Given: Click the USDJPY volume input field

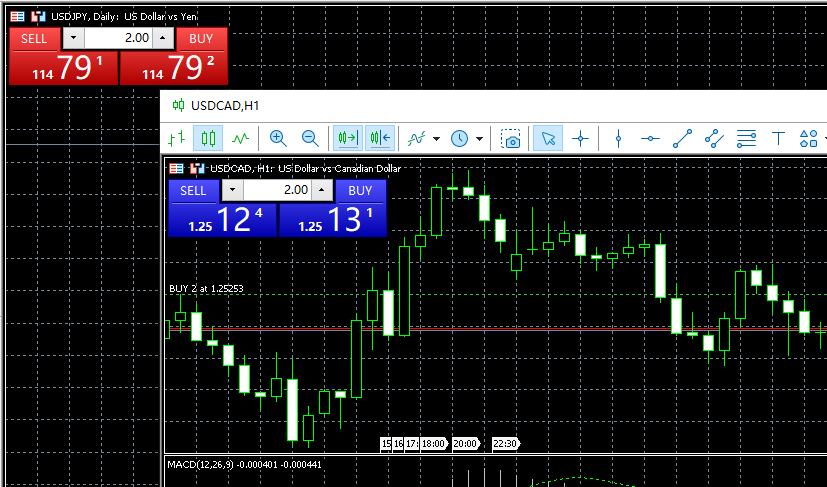Looking at the screenshot, I should (118, 38).
